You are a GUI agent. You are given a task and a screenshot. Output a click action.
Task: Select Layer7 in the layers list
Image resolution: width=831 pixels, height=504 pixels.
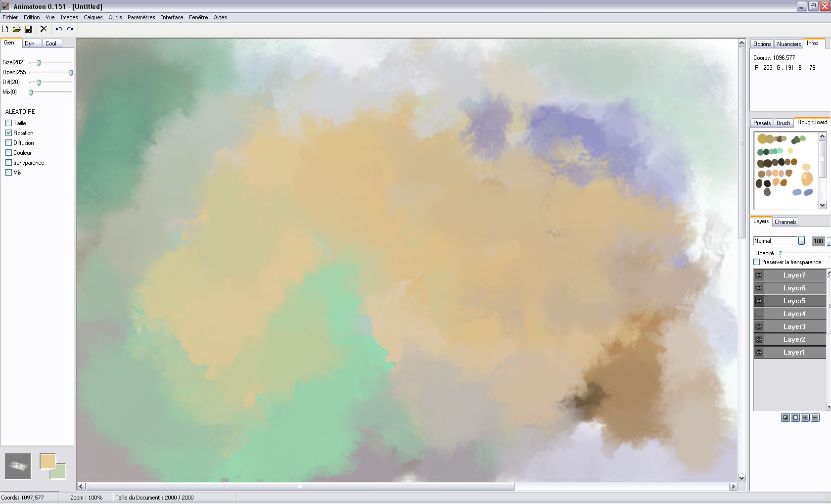coord(794,275)
